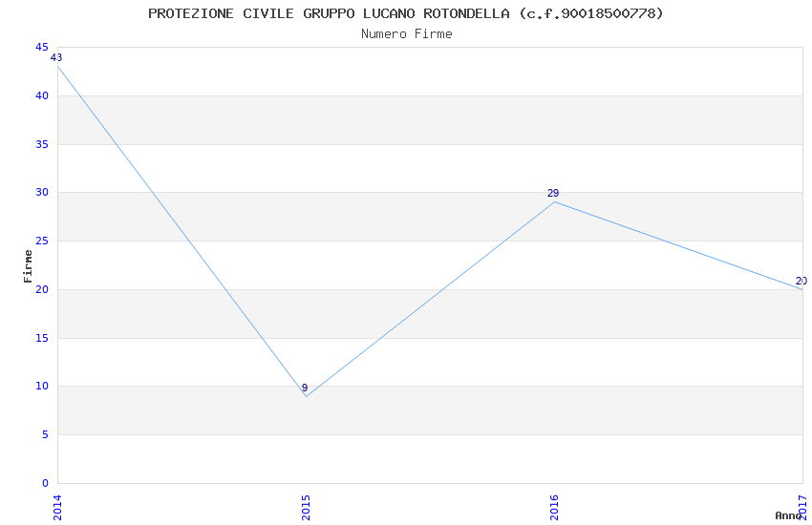Click the 5 tick on y-axis
This screenshot has width=812, height=525.
[x=45, y=435]
